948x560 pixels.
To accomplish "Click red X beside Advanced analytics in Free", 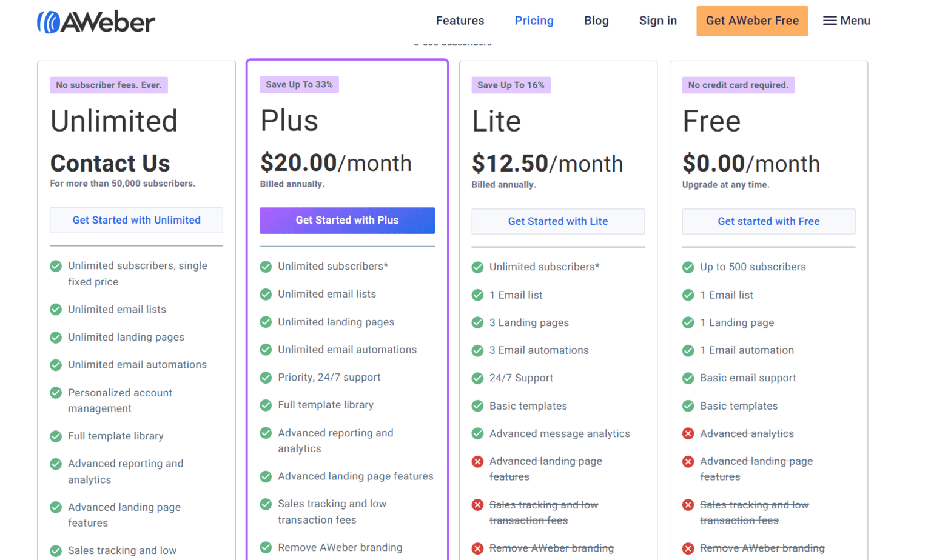I will click(x=688, y=434).
